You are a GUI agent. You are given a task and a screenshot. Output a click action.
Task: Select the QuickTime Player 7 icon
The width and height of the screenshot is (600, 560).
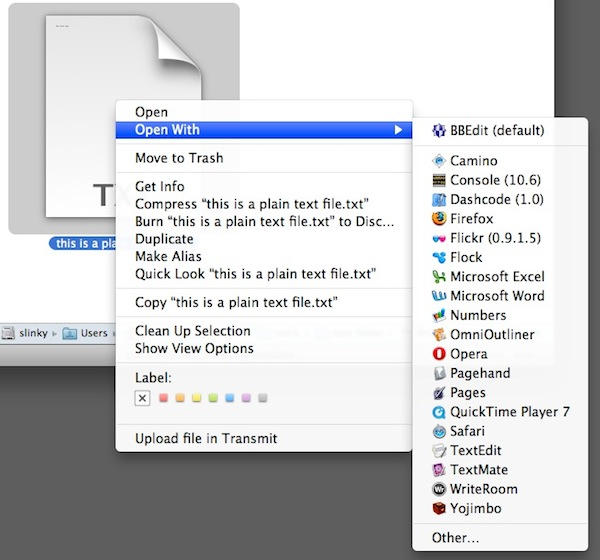click(439, 412)
